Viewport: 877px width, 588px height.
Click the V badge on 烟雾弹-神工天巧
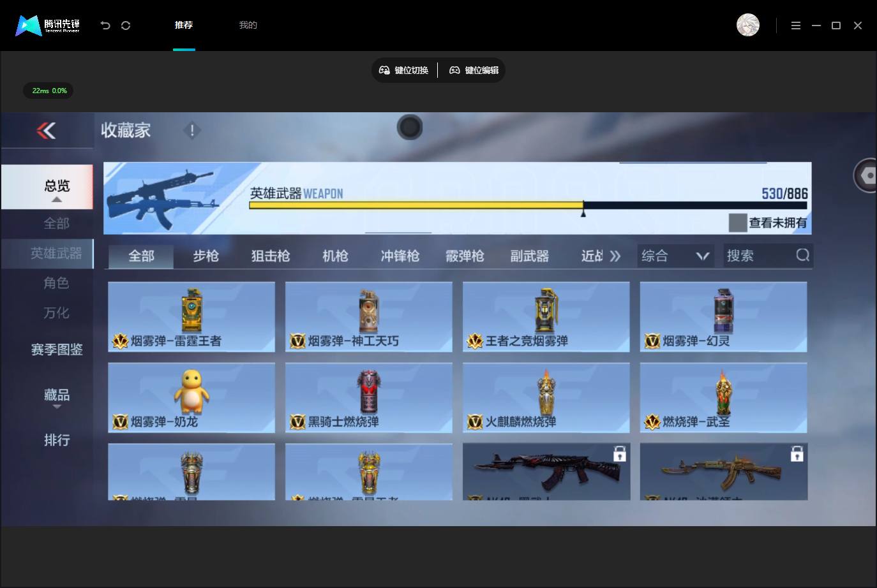pyautogui.click(x=297, y=341)
